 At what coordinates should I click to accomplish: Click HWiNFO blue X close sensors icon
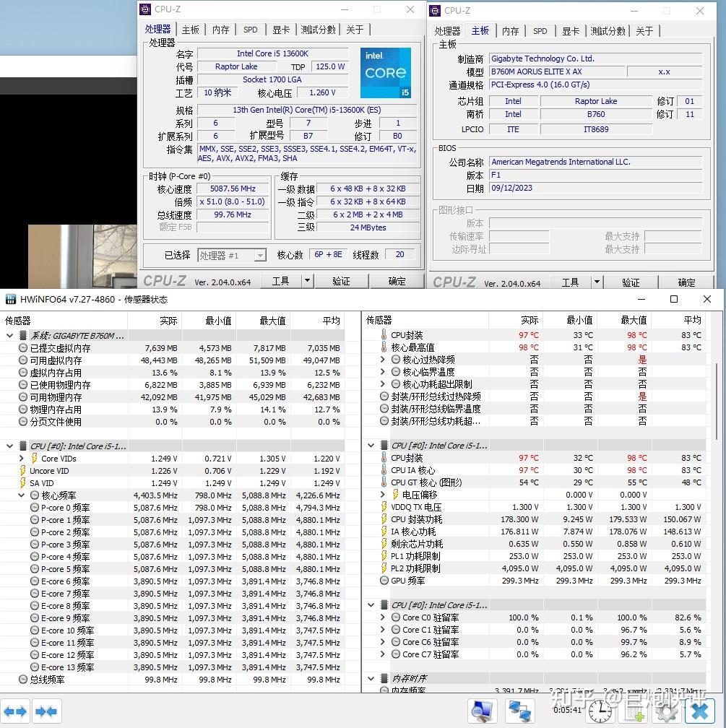(701, 711)
